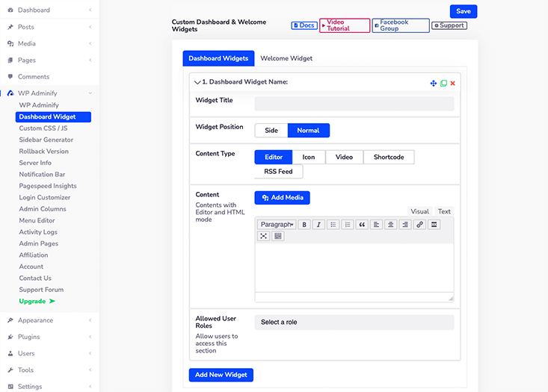This screenshot has width=548, height=392.
Task: Open the Paragraph format dropdown
Action: 277,224
